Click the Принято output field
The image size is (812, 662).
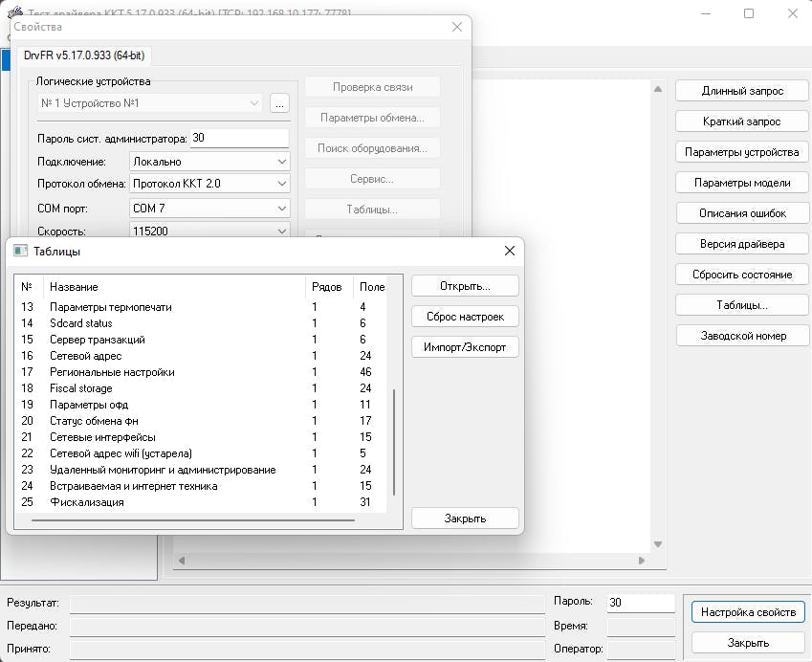click(307, 650)
